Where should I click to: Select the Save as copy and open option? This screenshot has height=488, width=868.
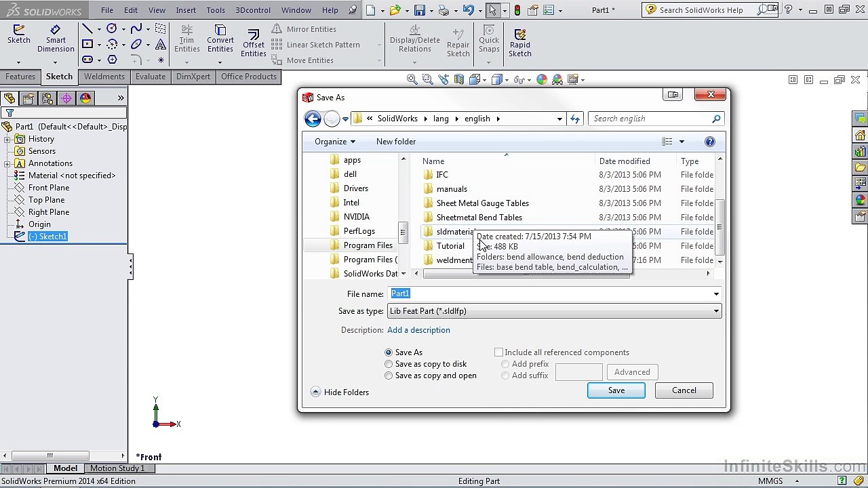(x=389, y=375)
